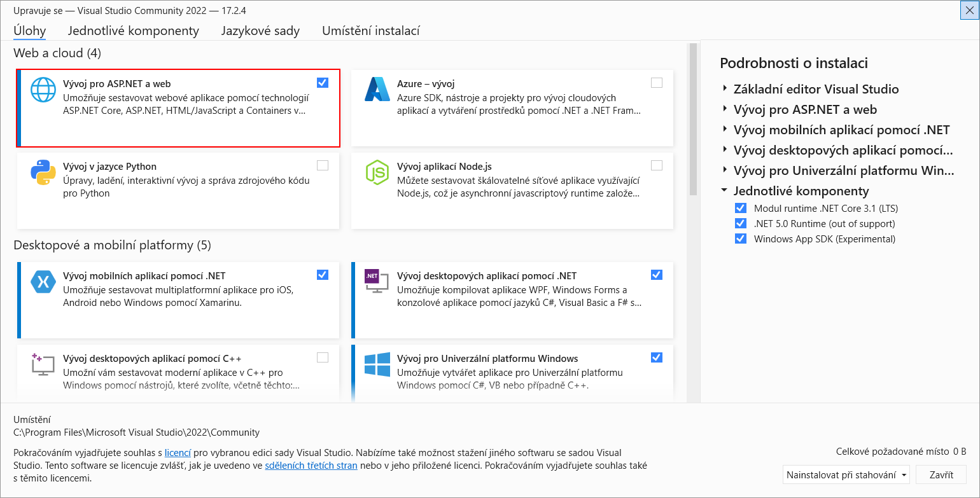Enable the Azure – vývoj workload checkbox
This screenshot has height=498, width=980.
point(657,83)
